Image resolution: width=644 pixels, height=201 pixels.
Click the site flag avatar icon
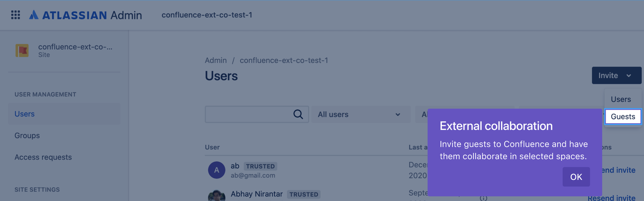click(22, 51)
